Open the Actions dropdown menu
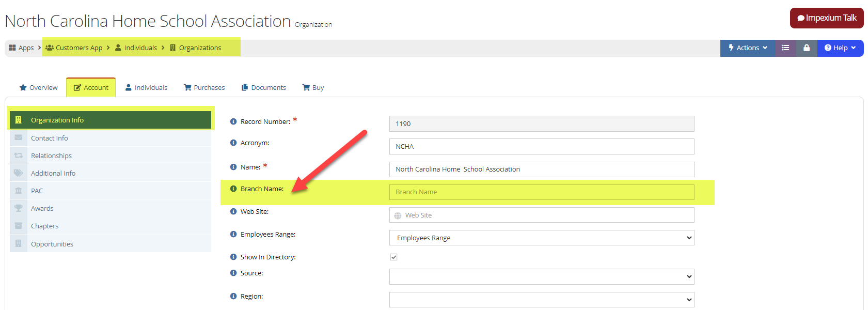 (x=748, y=48)
